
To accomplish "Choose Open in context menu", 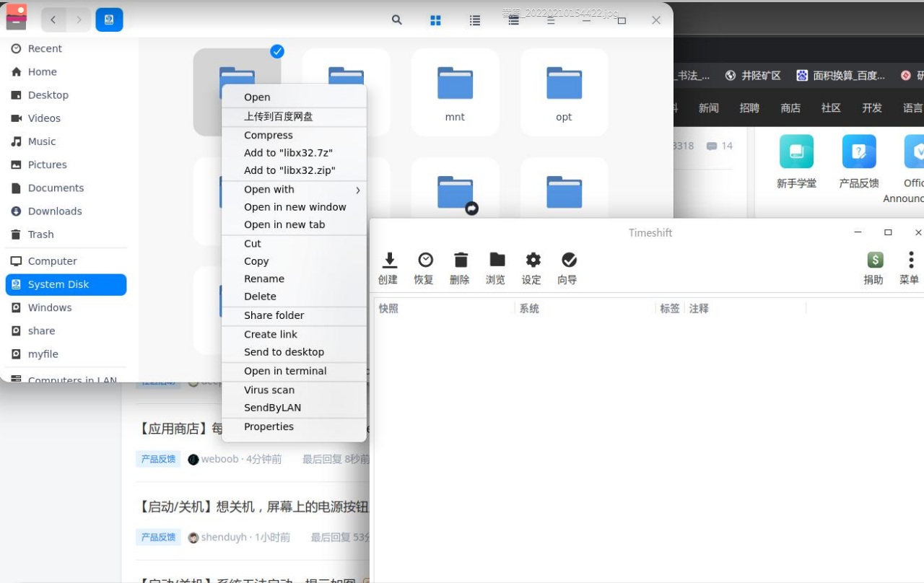I will click(x=294, y=97).
